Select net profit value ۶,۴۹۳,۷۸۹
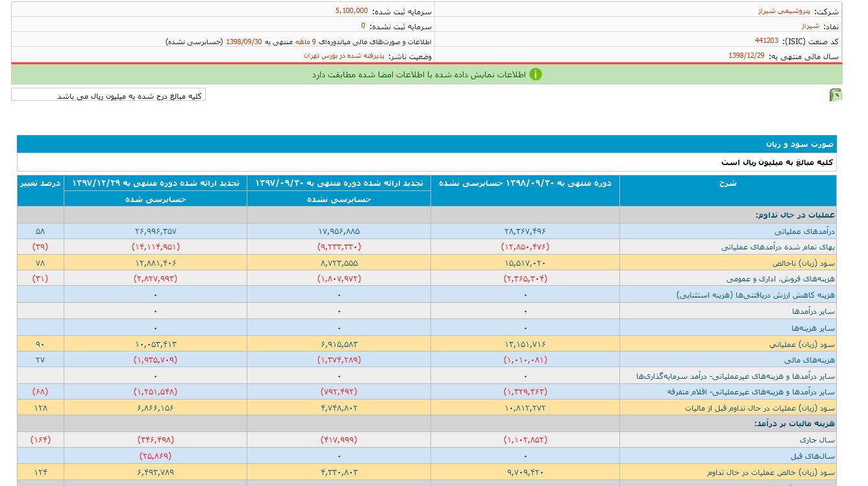The width and height of the screenshot is (868, 486). pyautogui.click(x=155, y=472)
